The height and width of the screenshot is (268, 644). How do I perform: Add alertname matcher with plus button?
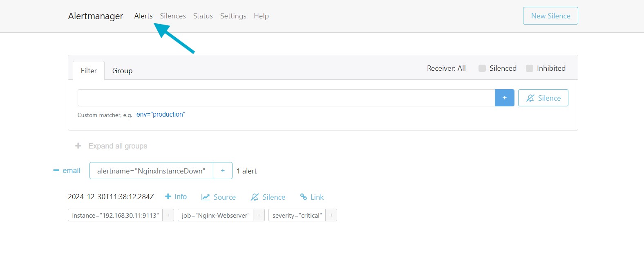coord(223,171)
